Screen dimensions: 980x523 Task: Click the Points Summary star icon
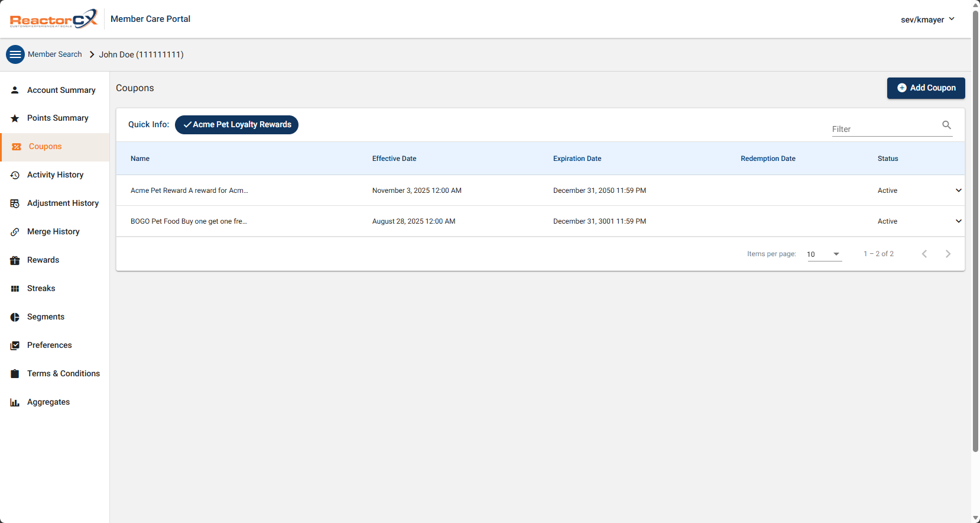15,118
